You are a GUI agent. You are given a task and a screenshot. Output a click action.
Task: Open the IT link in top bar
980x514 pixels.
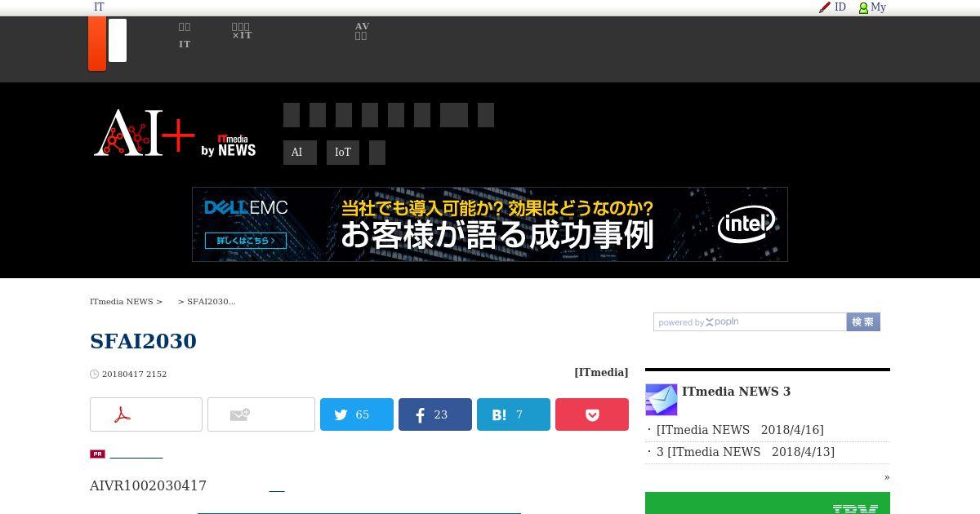[99, 7]
